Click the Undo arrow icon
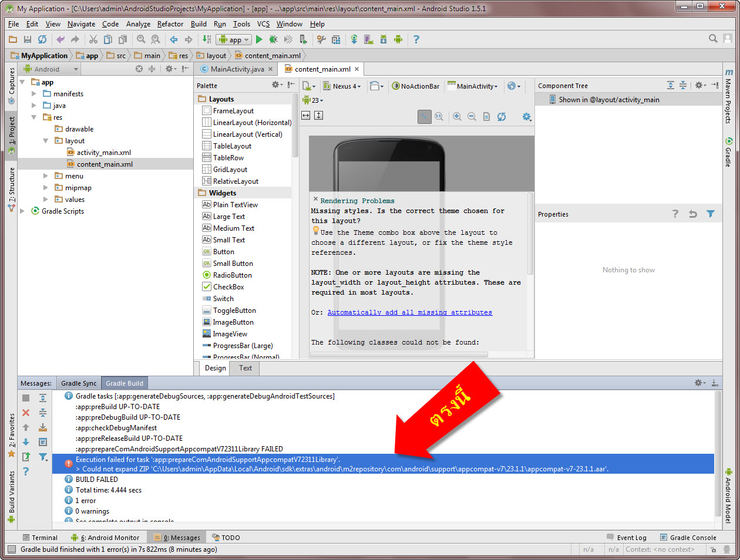Image resolution: width=740 pixels, height=560 pixels. click(x=60, y=39)
